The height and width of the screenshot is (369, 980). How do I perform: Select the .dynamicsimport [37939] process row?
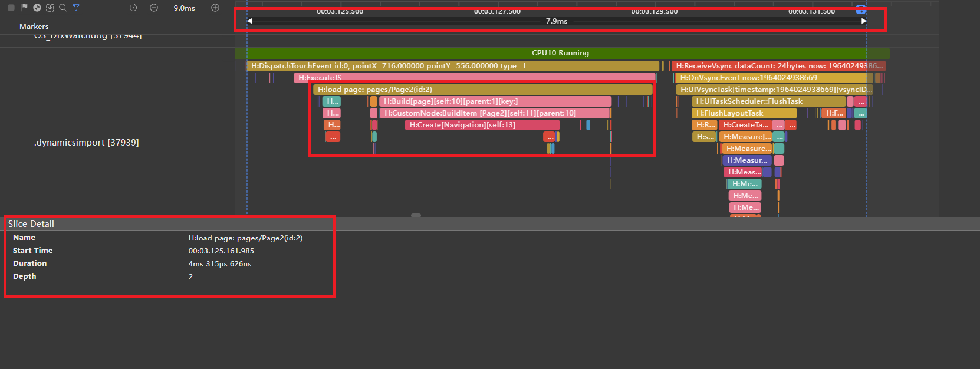87,143
